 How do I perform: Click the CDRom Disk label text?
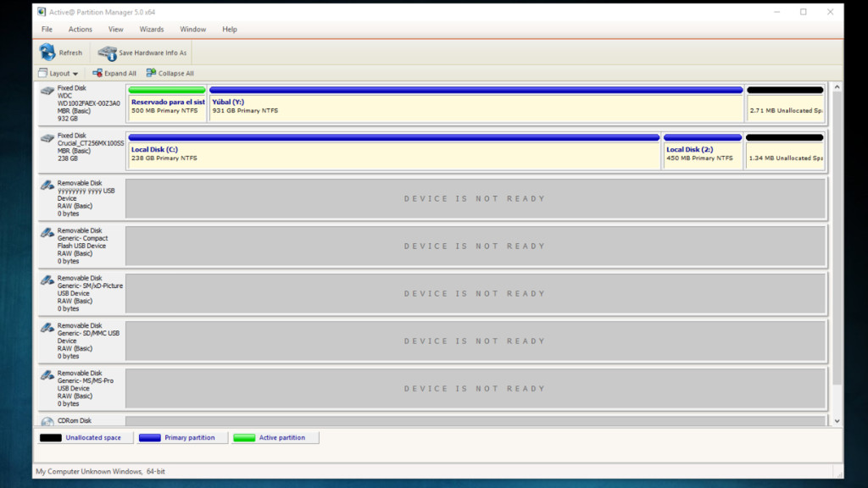[75, 421]
